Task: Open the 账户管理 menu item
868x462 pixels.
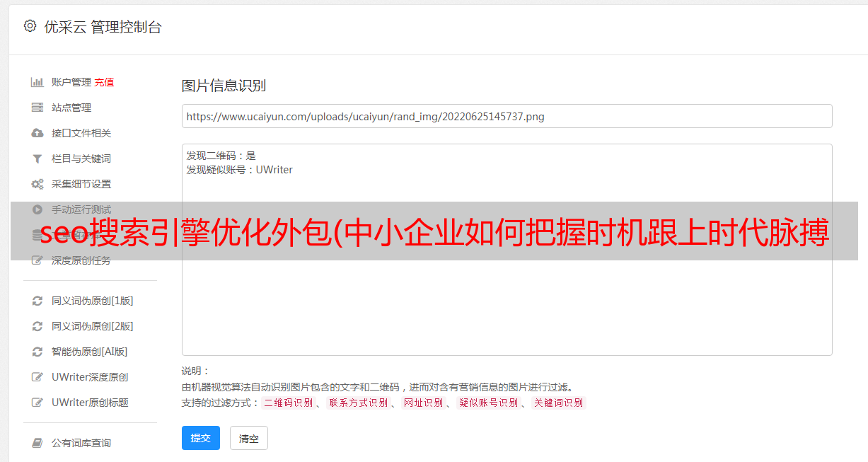Action: [71, 82]
